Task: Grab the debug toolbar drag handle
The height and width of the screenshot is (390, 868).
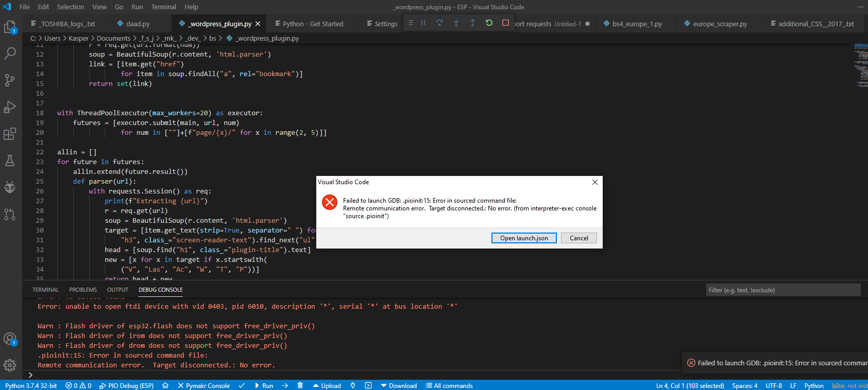Action: pyautogui.click(x=411, y=23)
